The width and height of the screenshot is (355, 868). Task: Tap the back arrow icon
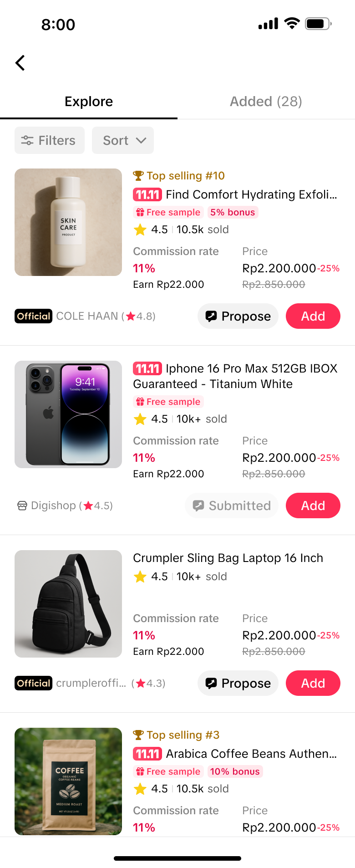[x=20, y=63]
